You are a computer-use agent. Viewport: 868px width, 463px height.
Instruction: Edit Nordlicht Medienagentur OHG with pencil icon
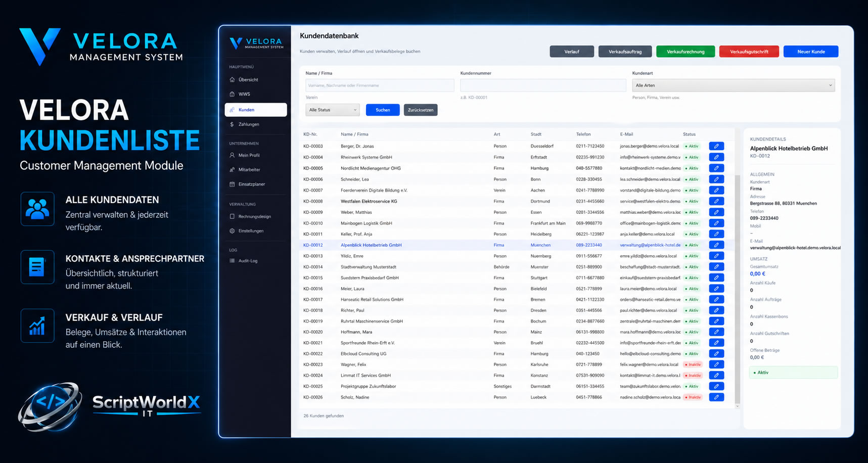716,168
